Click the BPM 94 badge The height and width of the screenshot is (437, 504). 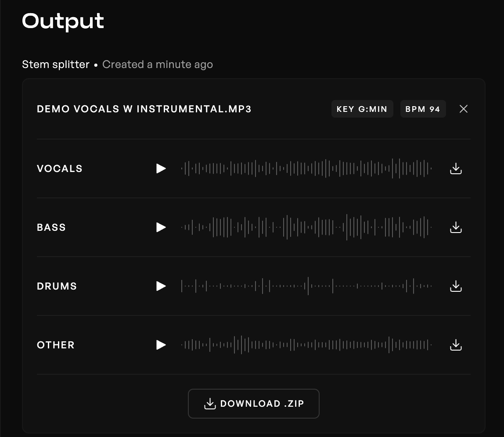(x=423, y=109)
